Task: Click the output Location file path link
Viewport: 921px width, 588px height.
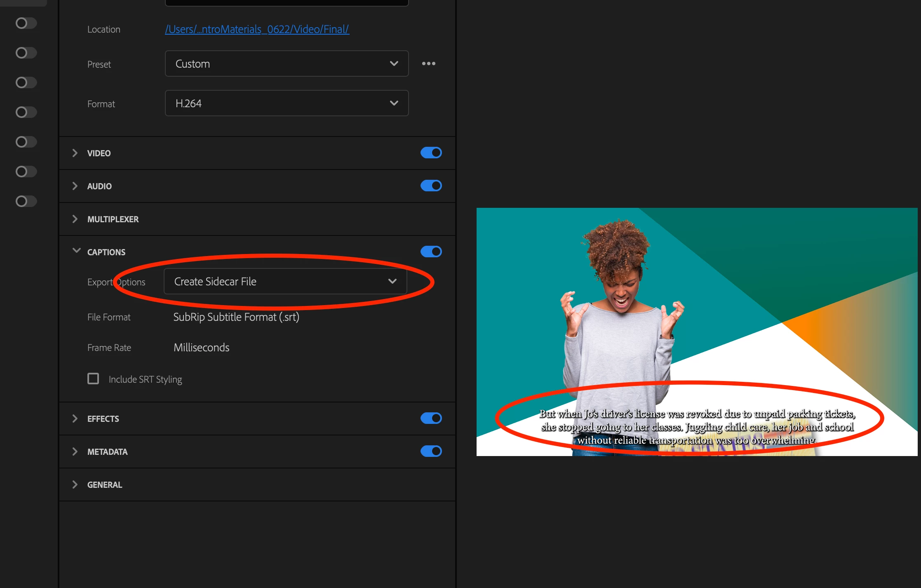Action: [257, 29]
